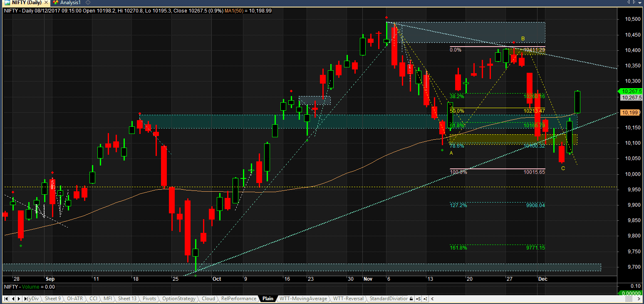This screenshot has width=644, height=304.
Task: Select the Sheet 9 tab
Action: coord(53,299)
